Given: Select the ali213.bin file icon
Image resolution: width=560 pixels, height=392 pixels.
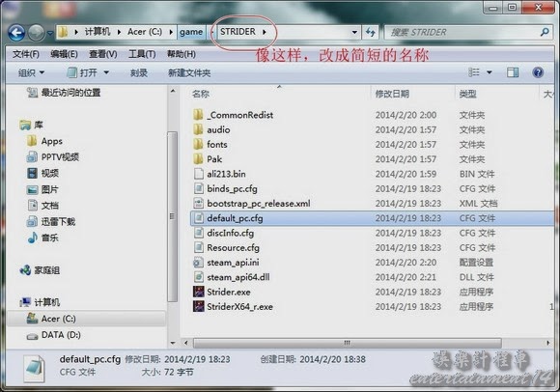Looking at the screenshot, I should (198, 174).
